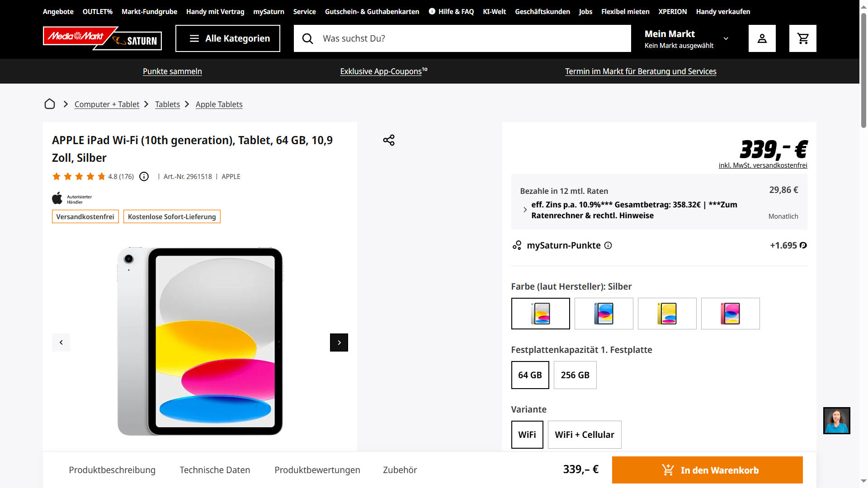Open the Alle Kategorien menu
The width and height of the screenshot is (868, 488).
[x=228, y=38]
